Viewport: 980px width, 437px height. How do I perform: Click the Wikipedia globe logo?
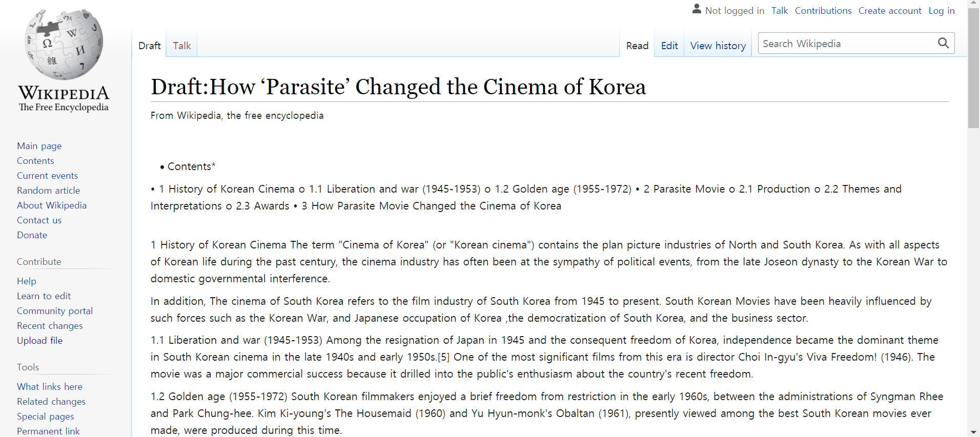64,44
